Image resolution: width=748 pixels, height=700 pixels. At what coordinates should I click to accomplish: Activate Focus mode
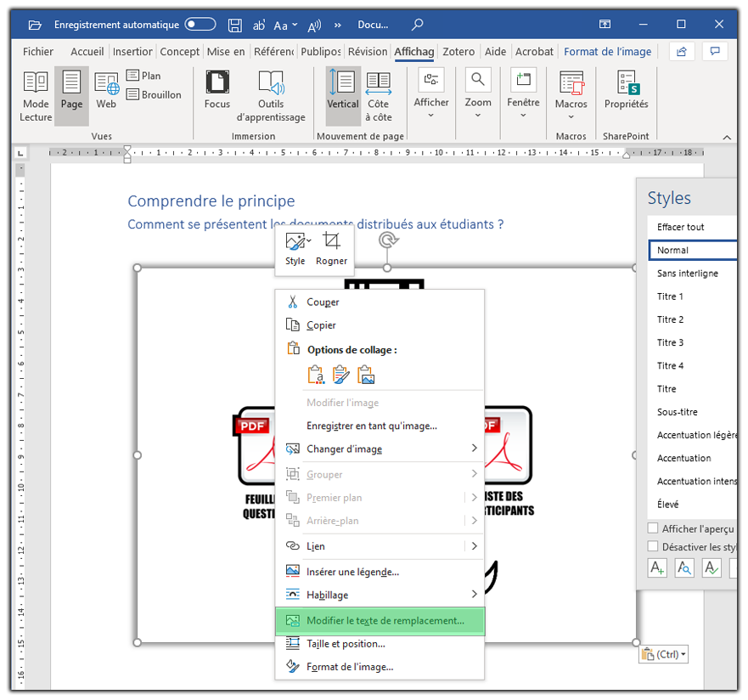[x=217, y=91]
